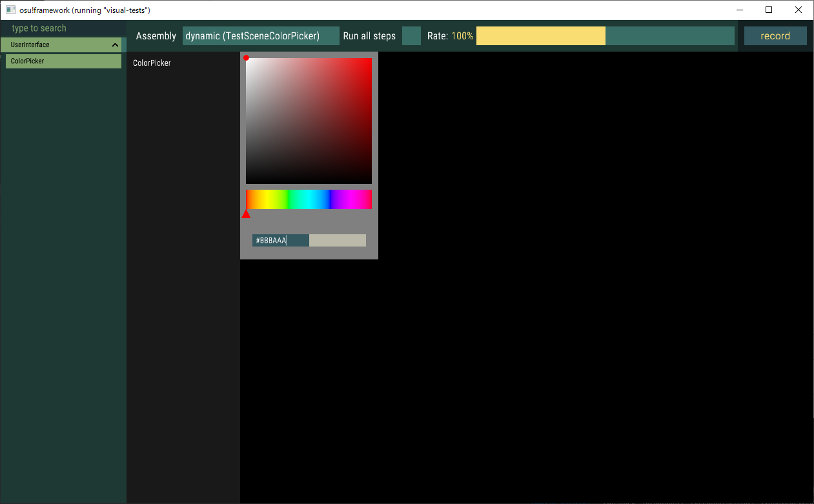
Task: Click the up chevron on the UserInterface header
Action: coord(116,45)
